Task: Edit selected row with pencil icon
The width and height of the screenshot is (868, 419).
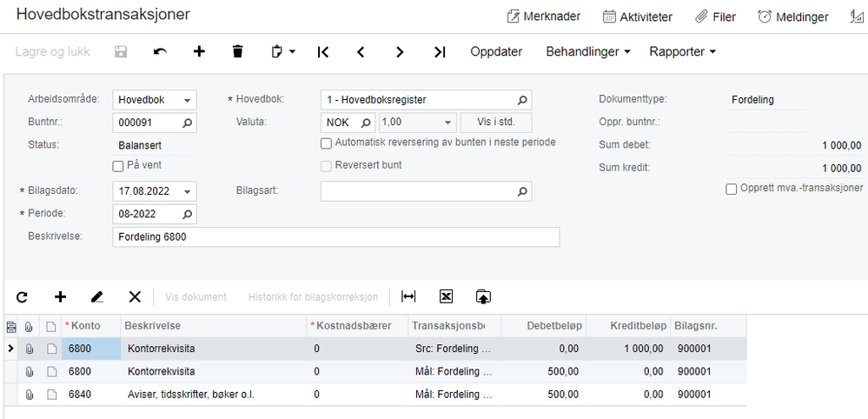Action: tap(96, 297)
